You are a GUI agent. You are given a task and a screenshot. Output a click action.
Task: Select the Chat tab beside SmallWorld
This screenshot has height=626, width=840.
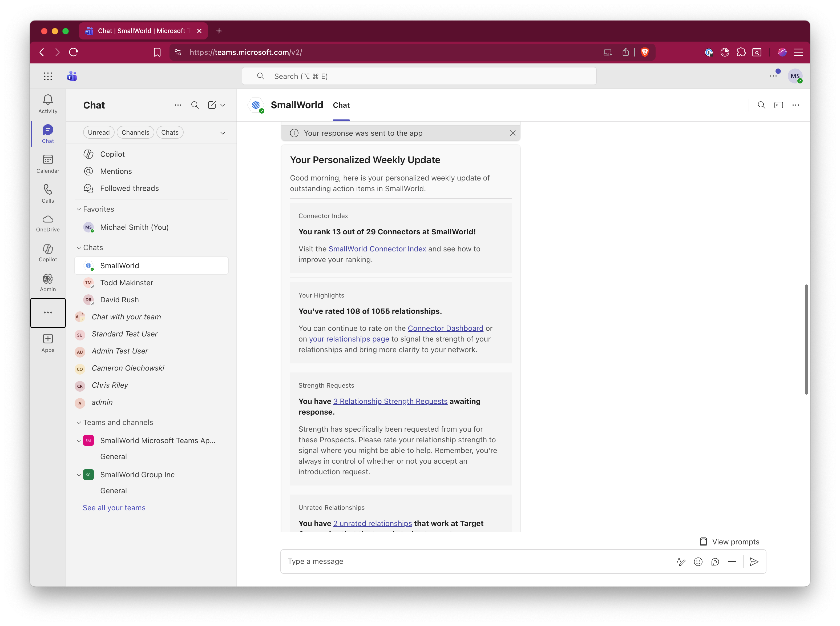[x=341, y=105]
